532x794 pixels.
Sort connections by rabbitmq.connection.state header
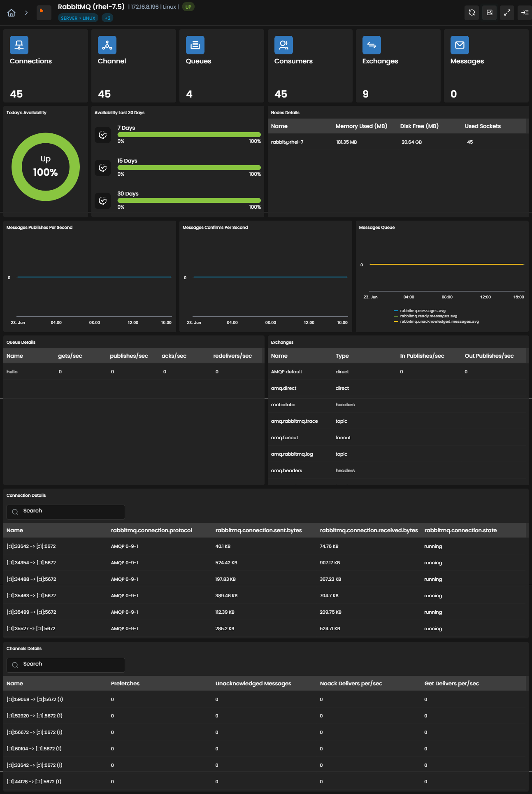(x=460, y=530)
